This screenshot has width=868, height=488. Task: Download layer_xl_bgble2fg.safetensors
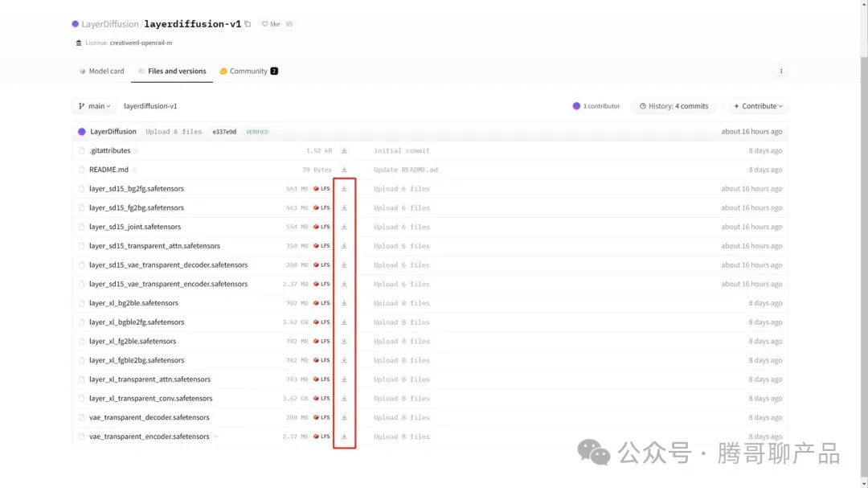[344, 322]
